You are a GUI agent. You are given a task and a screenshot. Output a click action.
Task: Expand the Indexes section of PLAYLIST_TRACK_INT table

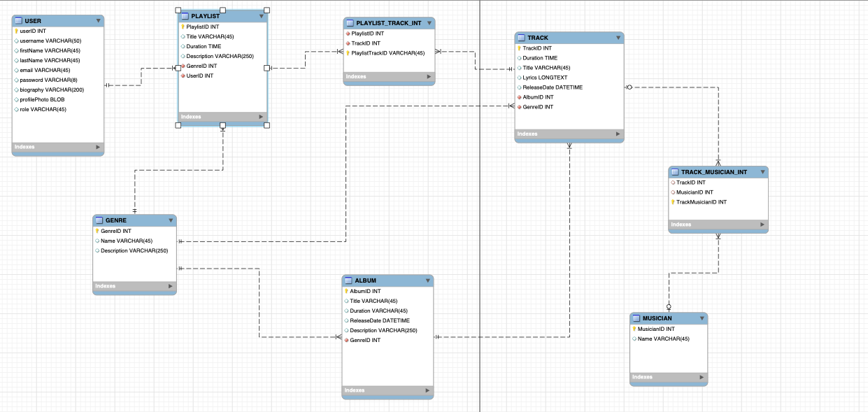pos(429,77)
